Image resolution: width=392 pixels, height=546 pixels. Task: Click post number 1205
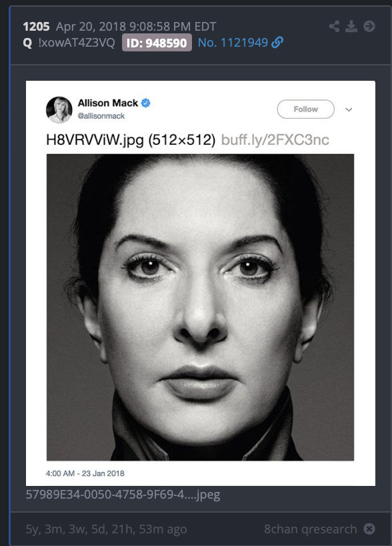[36, 27]
